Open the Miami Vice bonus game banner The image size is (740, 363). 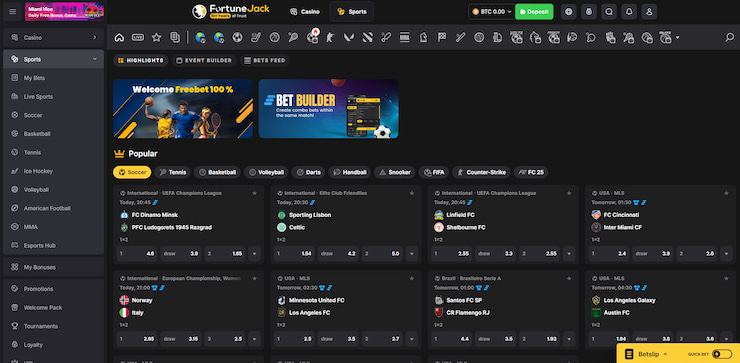tap(65, 12)
